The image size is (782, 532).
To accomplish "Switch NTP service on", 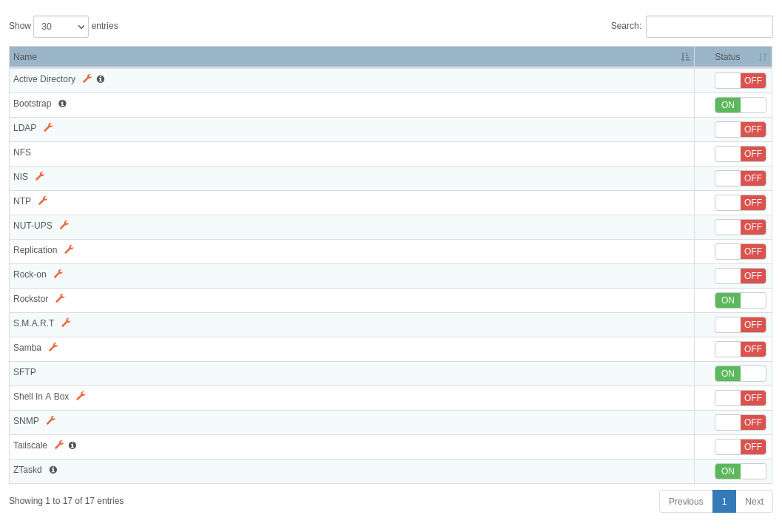I will click(x=740, y=203).
